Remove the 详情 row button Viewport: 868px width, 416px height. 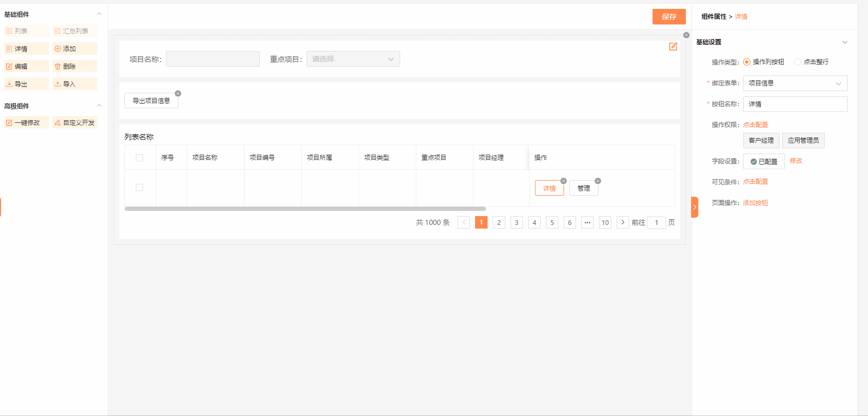click(564, 181)
